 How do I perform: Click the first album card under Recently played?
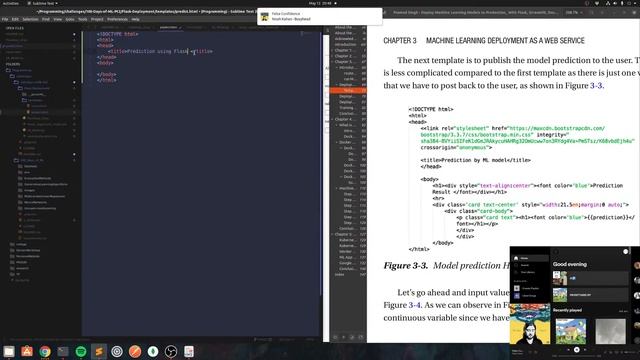(571, 331)
